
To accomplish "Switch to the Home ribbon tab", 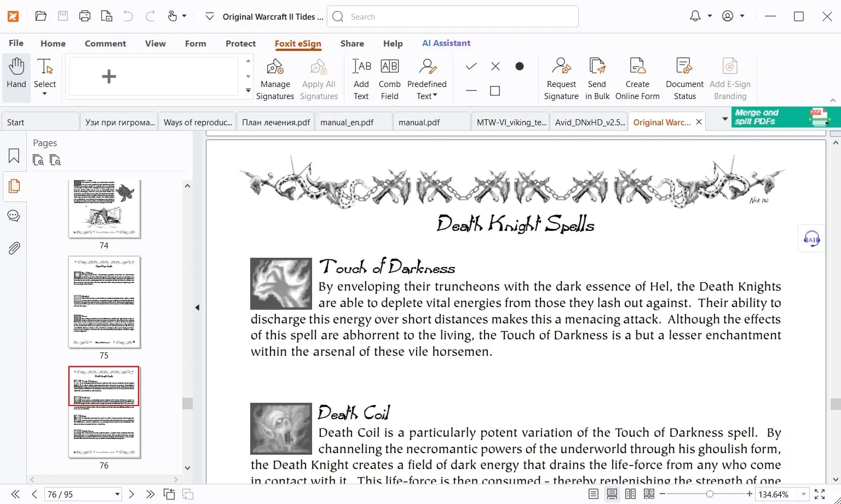I will coord(53,43).
